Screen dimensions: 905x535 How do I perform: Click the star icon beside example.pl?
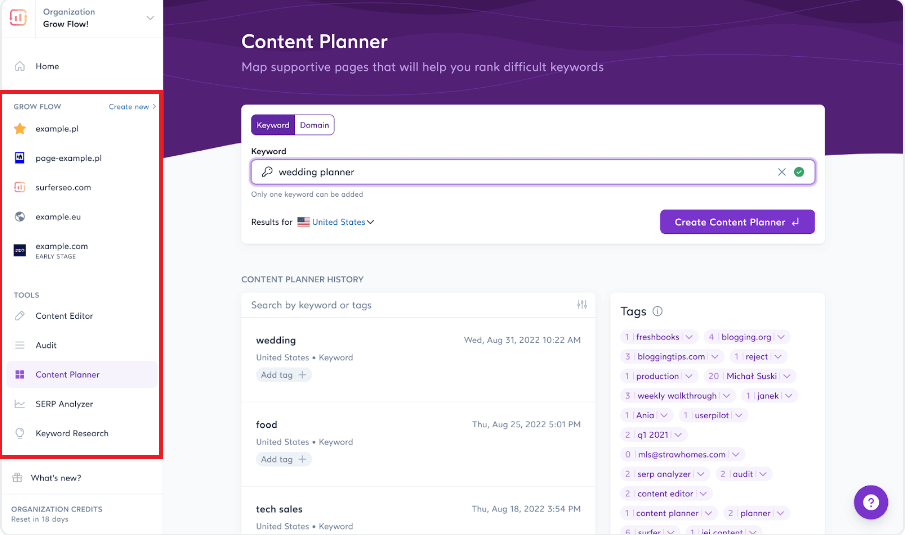pyautogui.click(x=20, y=129)
